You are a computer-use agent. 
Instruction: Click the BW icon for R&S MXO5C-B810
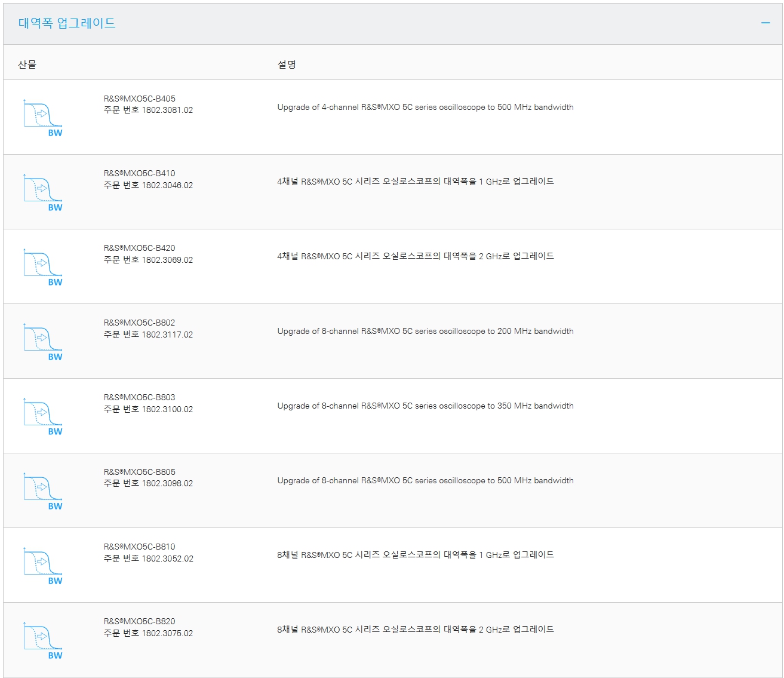click(43, 566)
